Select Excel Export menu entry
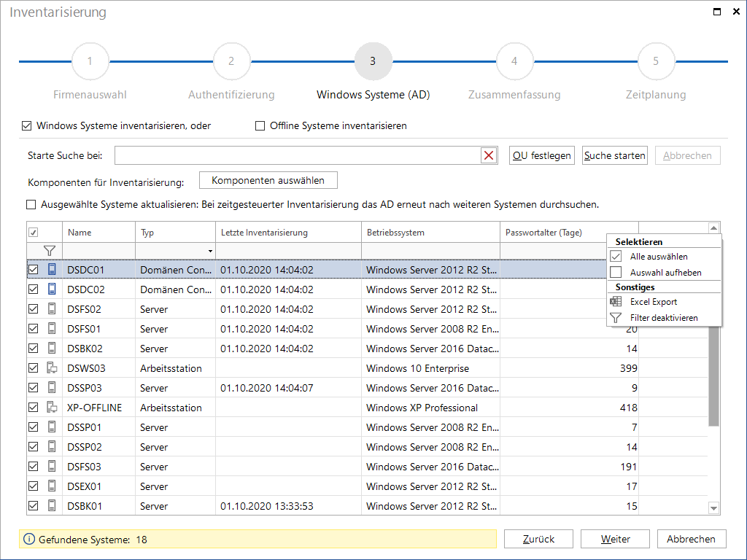747x560 pixels. pyautogui.click(x=664, y=301)
